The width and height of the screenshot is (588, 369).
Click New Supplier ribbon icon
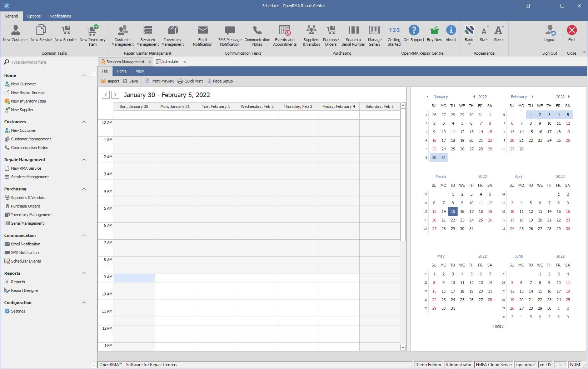click(66, 34)
